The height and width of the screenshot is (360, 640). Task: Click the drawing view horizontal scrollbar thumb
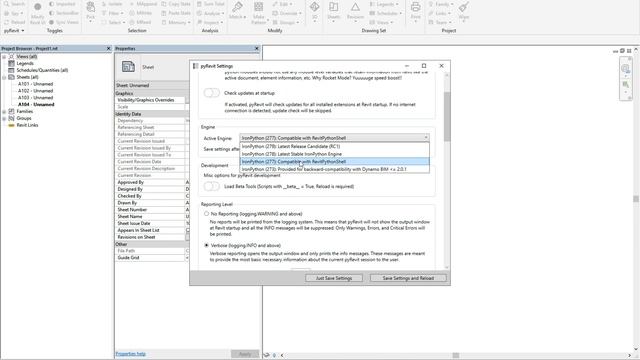tap(456, 356)
